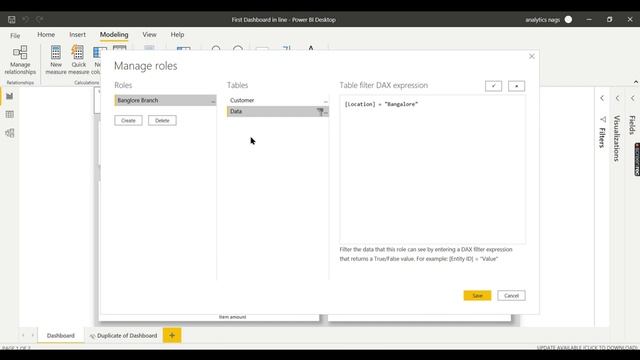The width and height of the screenshot is (640, 360).
Task: Click the Undo arrow in title bar
Action: pos(25,20)
